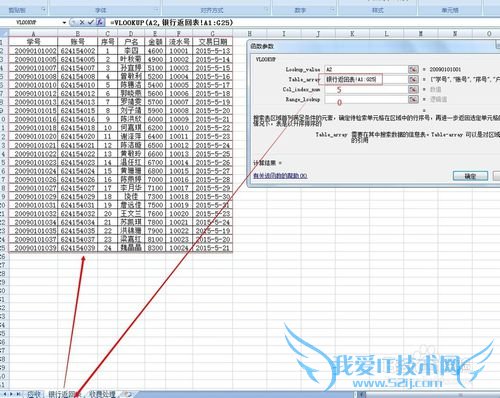This screenshot has height=398, width=500.
Task: Select column B header
Action: 77,33
